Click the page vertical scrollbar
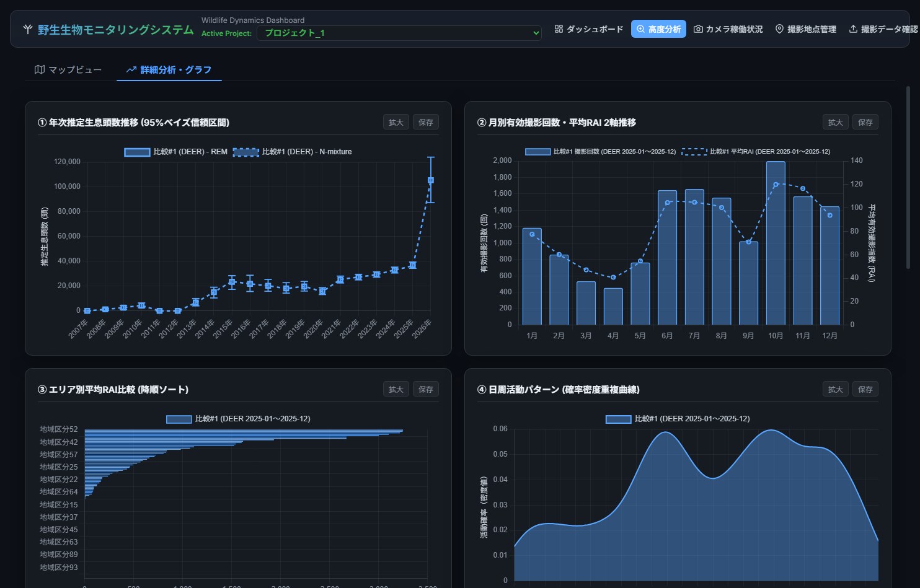 (x=908, y=177)
